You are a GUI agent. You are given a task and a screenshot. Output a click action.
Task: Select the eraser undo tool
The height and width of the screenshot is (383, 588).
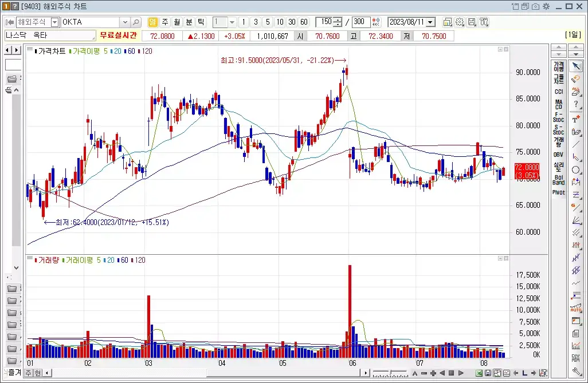[576, 79]
